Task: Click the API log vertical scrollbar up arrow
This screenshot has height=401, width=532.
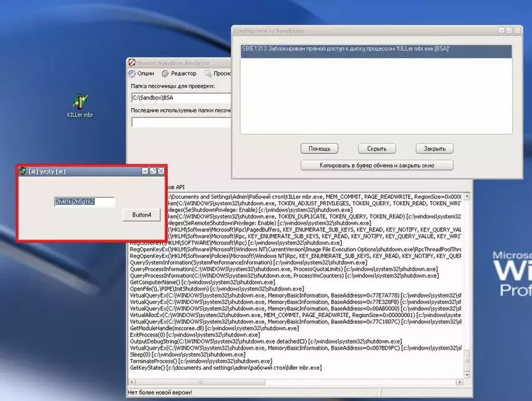Action: click(467, 197)
